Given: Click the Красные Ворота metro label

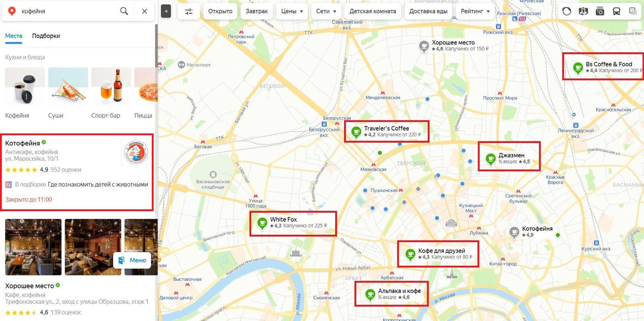Looking at the screenshot, I should 555,180.
